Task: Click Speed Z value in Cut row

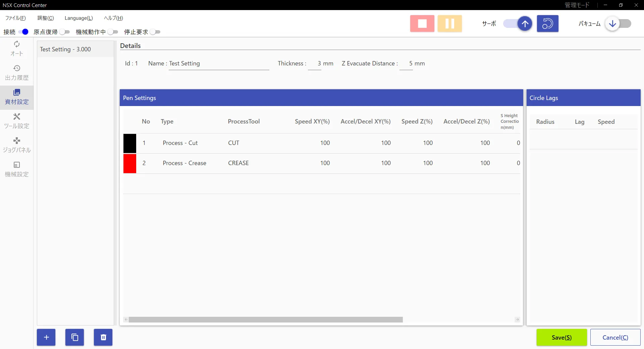Action: 428,143
